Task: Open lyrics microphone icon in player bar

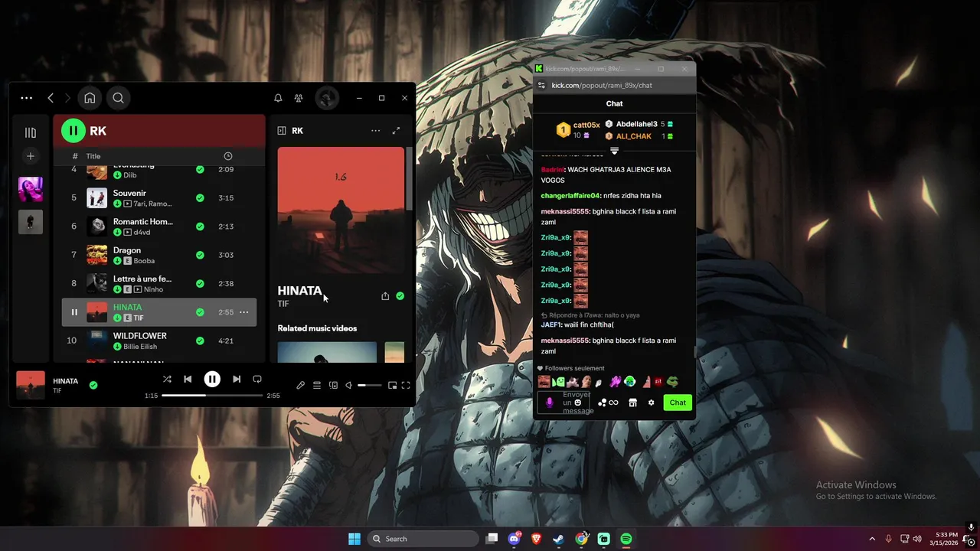Action: pyautogui.click(x=301, y=386)
